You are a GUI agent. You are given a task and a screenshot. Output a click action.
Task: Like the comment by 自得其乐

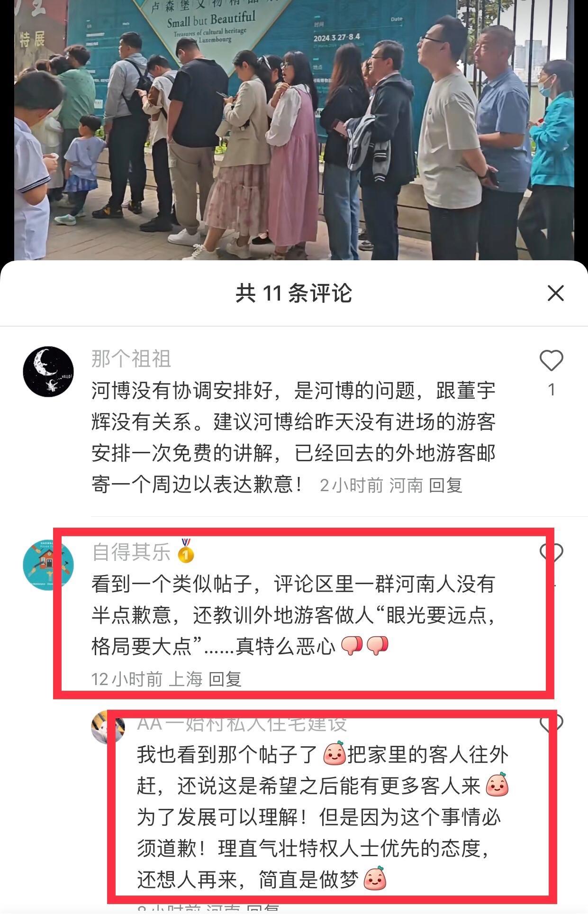pos(552,553)
